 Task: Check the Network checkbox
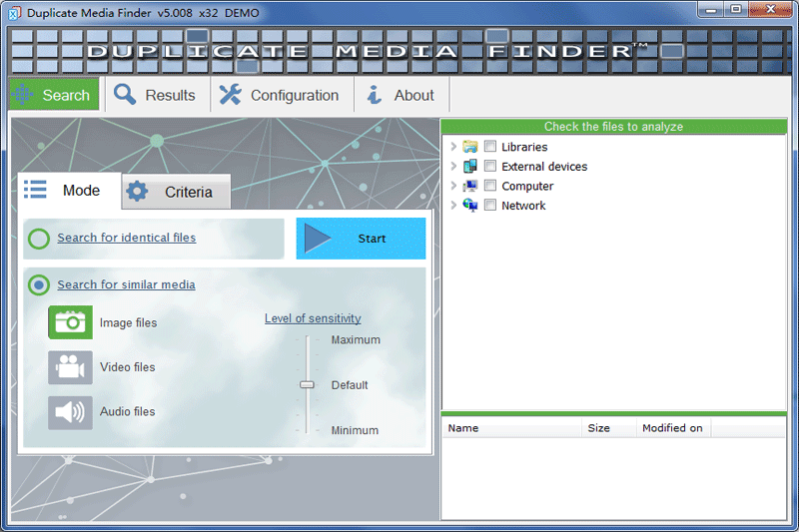point(490,206)
